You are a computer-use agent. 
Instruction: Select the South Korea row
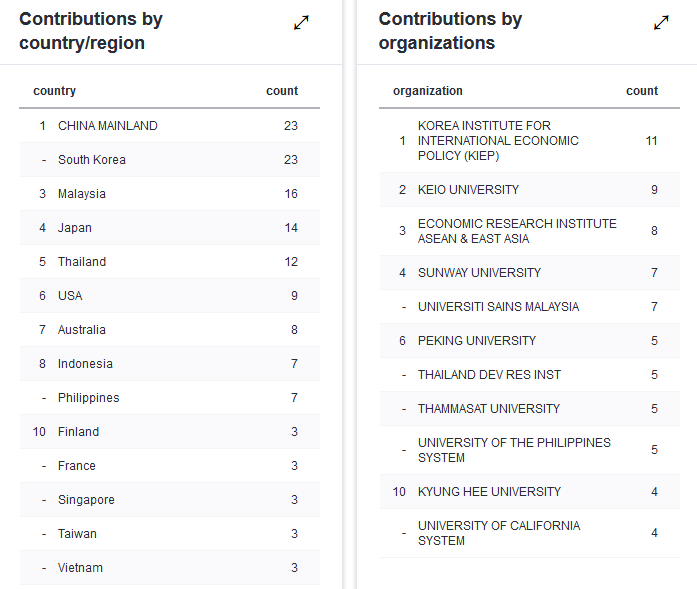(x=169, y=160)
